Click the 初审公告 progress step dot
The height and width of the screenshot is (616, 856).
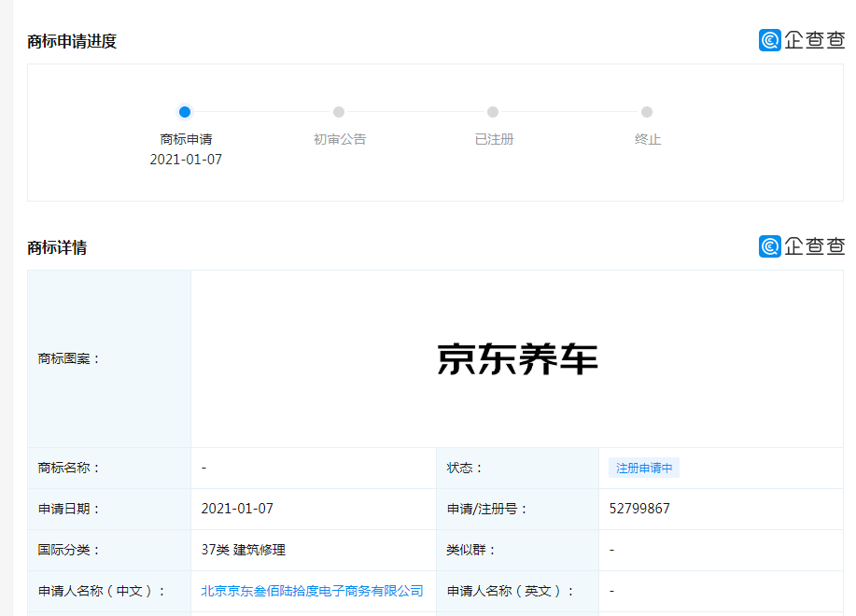click(339, 112)
